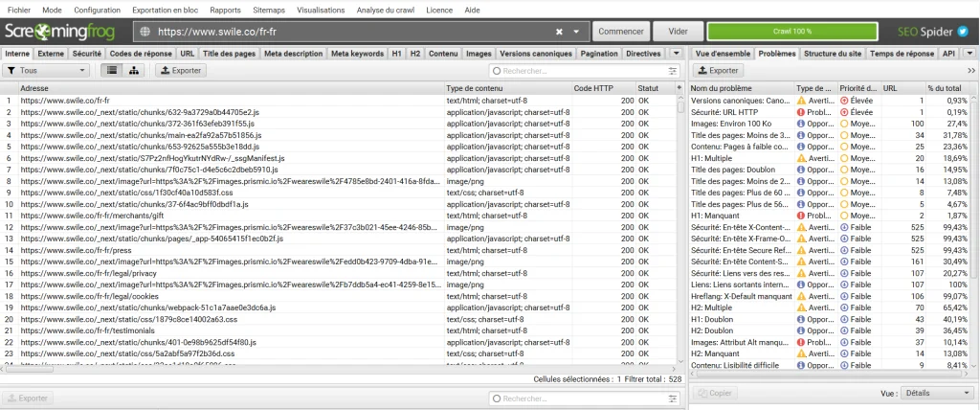Show more left panel tabs dropdown
This screenshot has width=980, height=410.
pyautogui.click(x=675, y=54)
